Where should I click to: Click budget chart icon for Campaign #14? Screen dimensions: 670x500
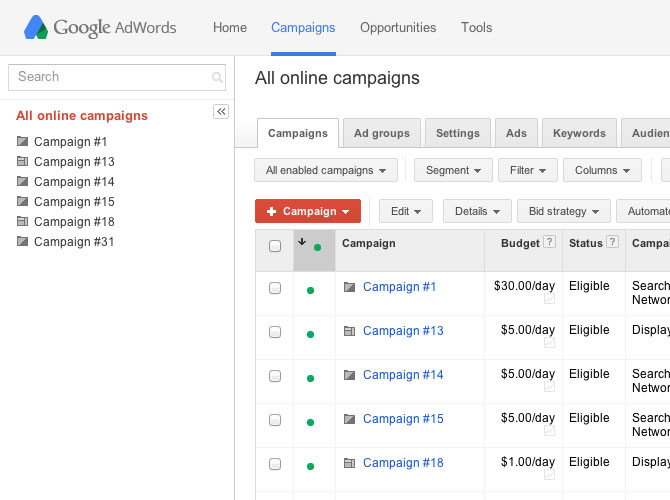(x=550, y=387)
